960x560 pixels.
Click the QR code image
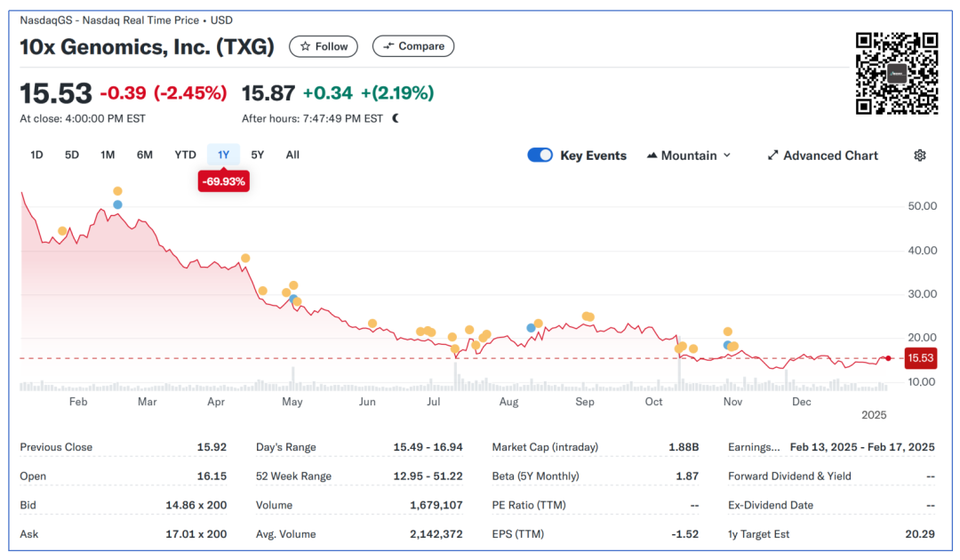[896, 73]
